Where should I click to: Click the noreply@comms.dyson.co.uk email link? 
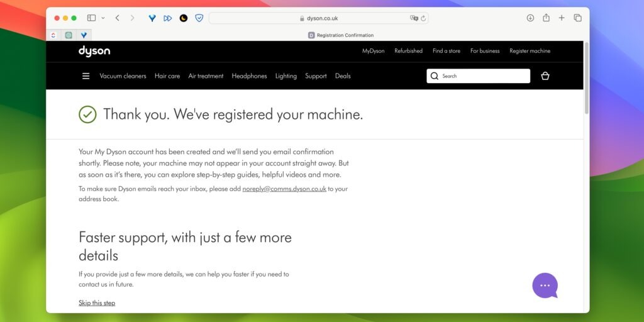[x=284, y=189]
